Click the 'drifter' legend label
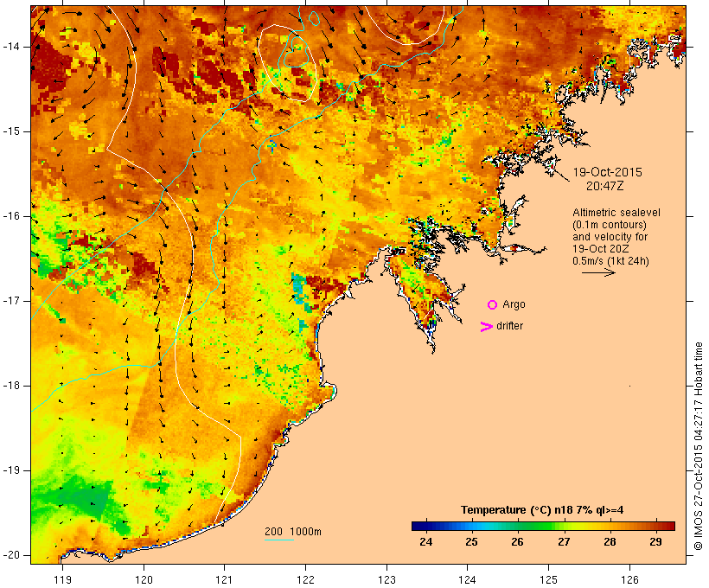Viewport: 709px width, 588px height. pos(509,326)
